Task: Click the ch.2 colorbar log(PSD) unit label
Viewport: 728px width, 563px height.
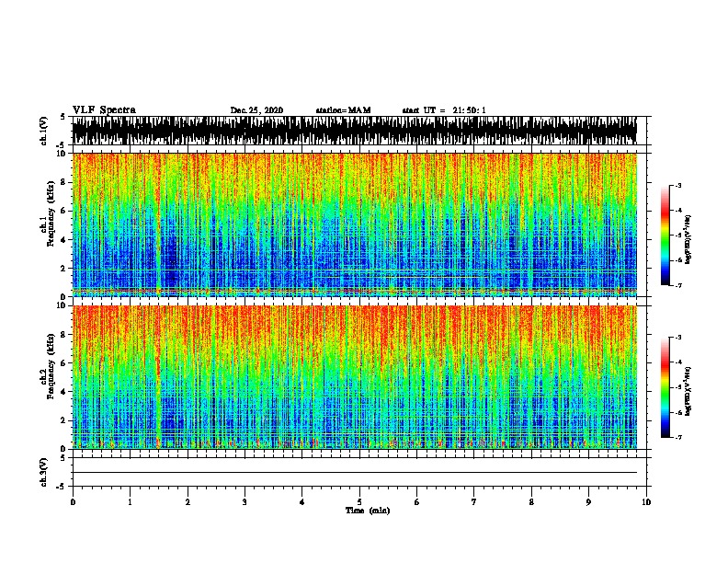Action: (688, 391)
